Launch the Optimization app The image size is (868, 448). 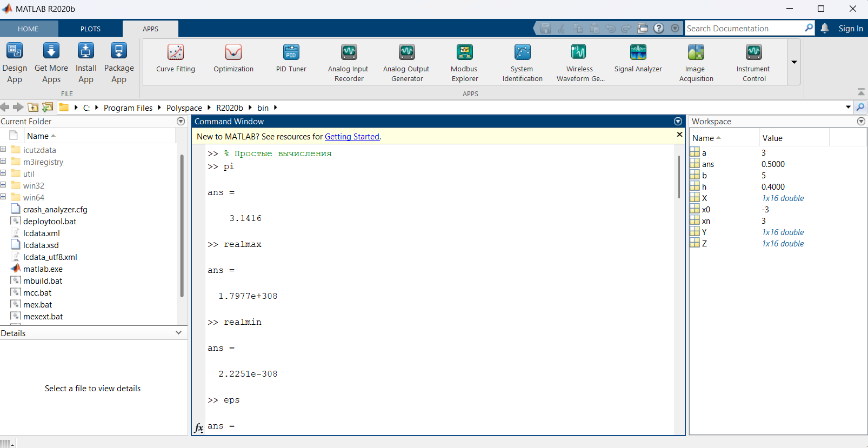click(x=233, y=58)
